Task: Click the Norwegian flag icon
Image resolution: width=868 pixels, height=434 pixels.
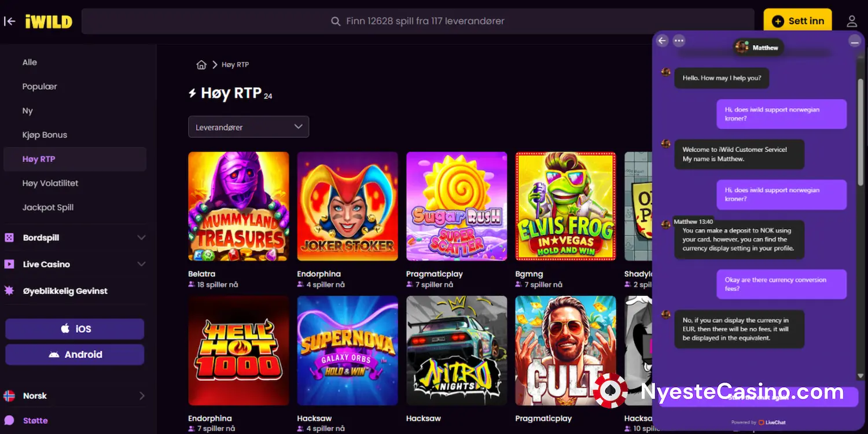Action: click(x=9, y=396)
